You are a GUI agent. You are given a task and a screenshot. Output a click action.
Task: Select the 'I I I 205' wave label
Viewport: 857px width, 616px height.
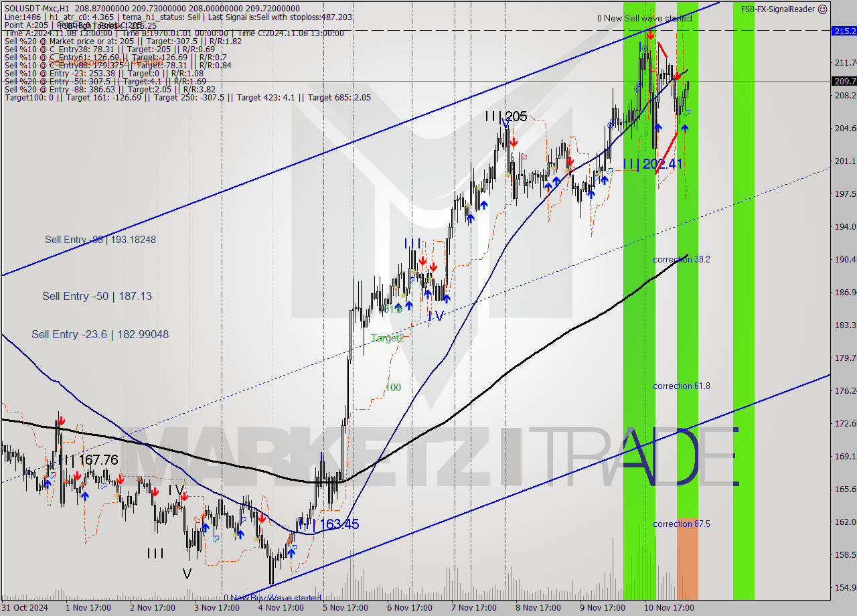pyautogui.click(x=506, y=117)
